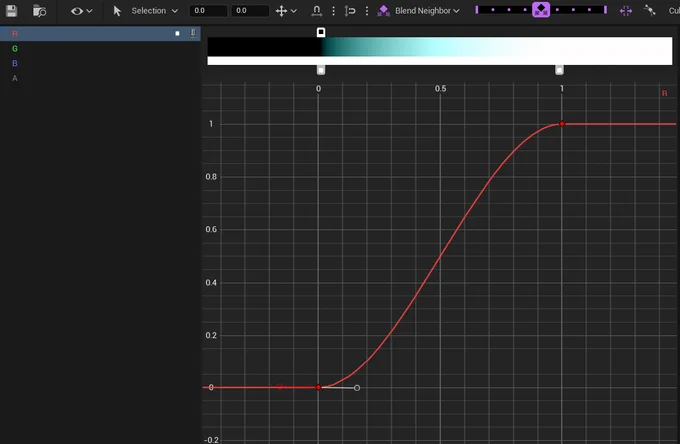Screen dimensions: 680x444
Task: Click the pin icon on R row
Action: (x=193, y=33)
